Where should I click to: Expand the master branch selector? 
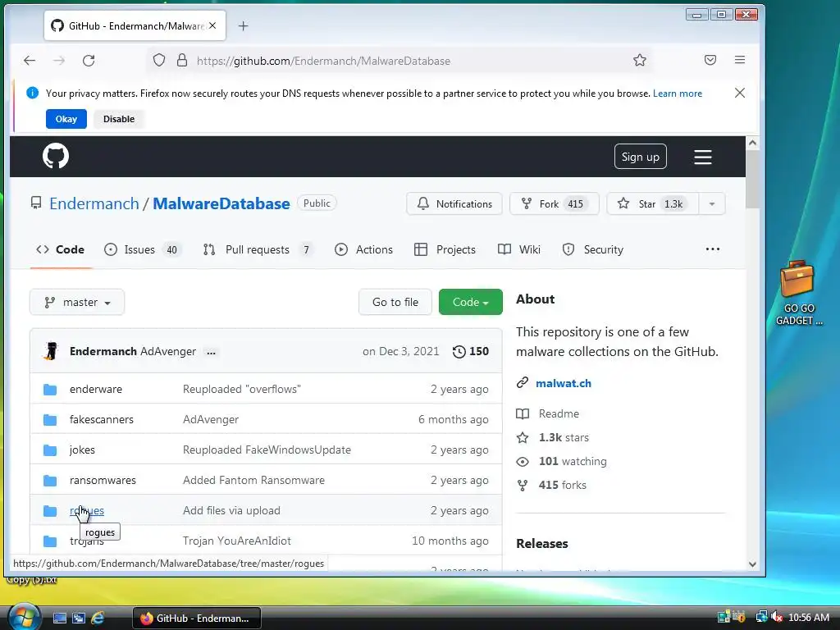[x=77, y=302]
